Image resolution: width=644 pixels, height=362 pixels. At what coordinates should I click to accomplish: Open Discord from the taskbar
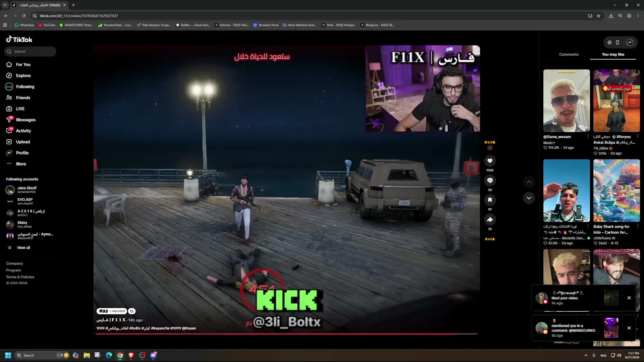[153, 355]
